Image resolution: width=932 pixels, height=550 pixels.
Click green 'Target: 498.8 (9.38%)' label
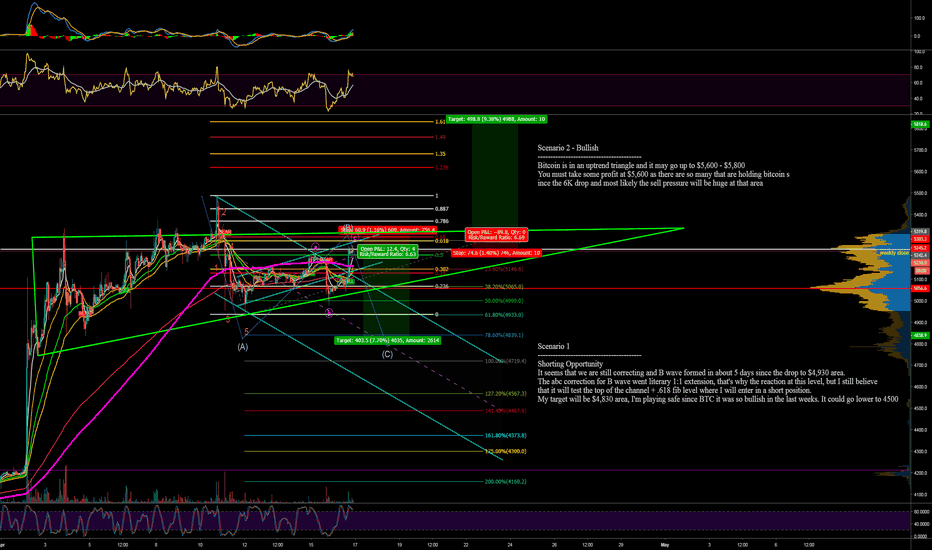tap(496, 120)
